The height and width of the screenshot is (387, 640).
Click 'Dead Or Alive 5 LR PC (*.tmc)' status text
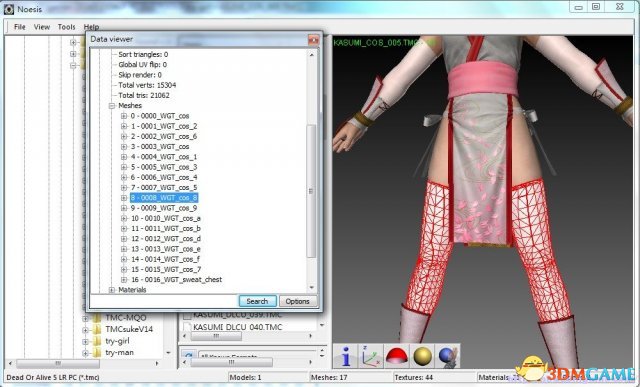(x=53, y=378)
